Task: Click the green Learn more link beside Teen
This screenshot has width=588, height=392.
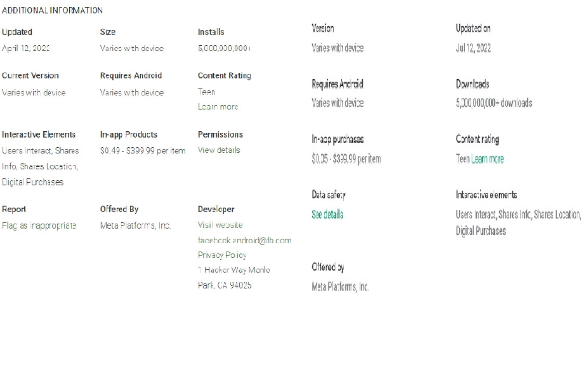Action: tap(487, 159)
